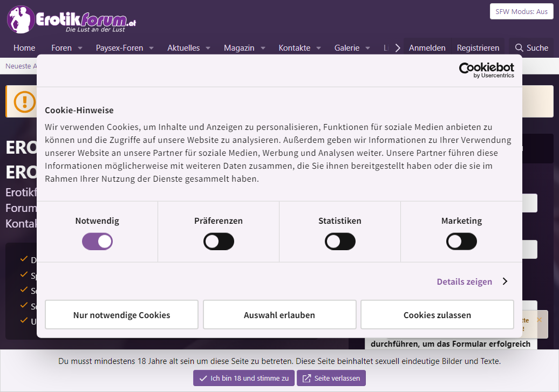The image size is (559, 392).
Task: Click the navigation scroll-right arrow
Action: (x=398, y=48)
